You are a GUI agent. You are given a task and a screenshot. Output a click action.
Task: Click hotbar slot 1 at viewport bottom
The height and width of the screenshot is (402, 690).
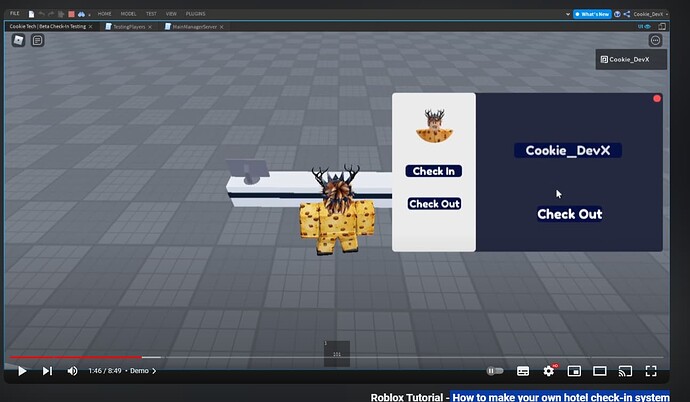[x=337, y=354]
